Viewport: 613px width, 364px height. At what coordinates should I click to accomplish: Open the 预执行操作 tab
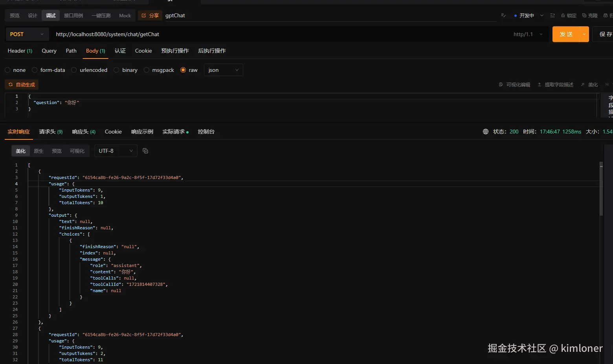click(x=175, y=51)
